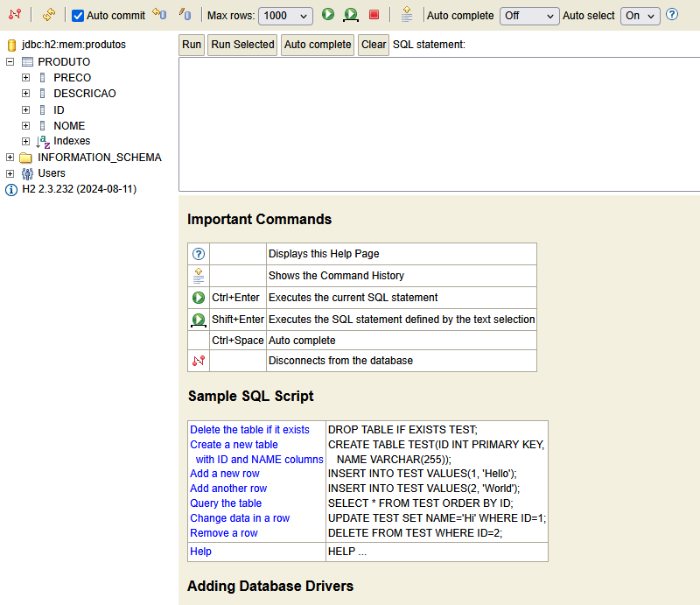The image size is (700, 605).
Task: Click the Clear button
Action: coord(374,45)
